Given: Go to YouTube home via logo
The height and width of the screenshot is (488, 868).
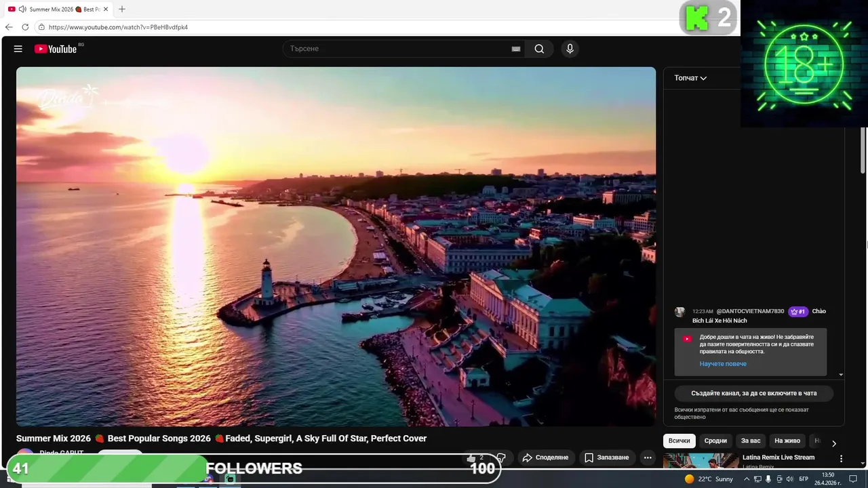Looking at the screenshot, I should coord(56,49).
